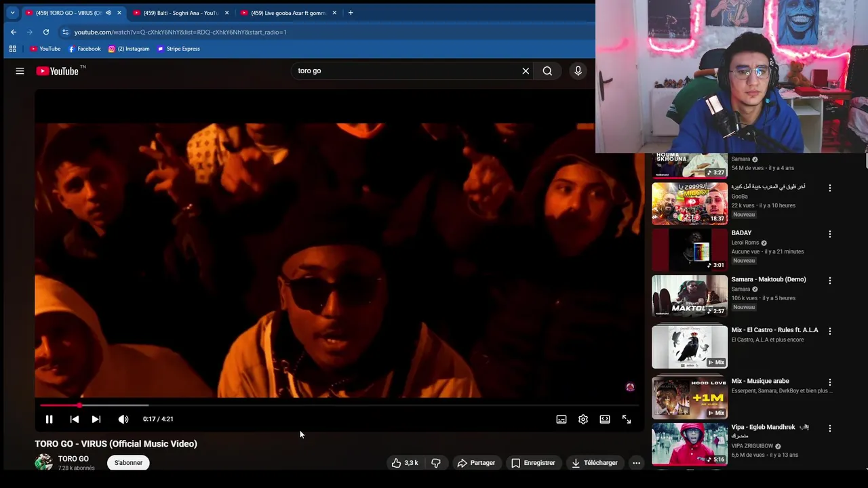Download with the Télécharger button
The image size is (868, 488).
point(595,463)
